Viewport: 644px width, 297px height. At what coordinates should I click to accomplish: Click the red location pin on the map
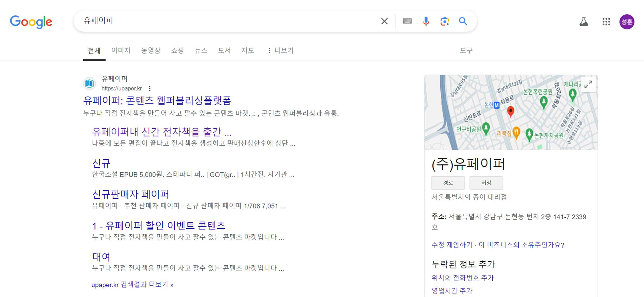click(x=510, y=111)
